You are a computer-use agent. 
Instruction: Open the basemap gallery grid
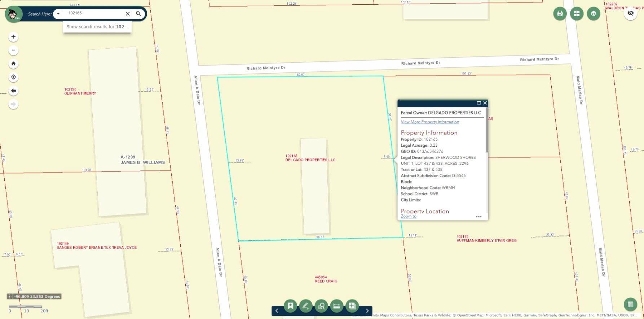577,14
